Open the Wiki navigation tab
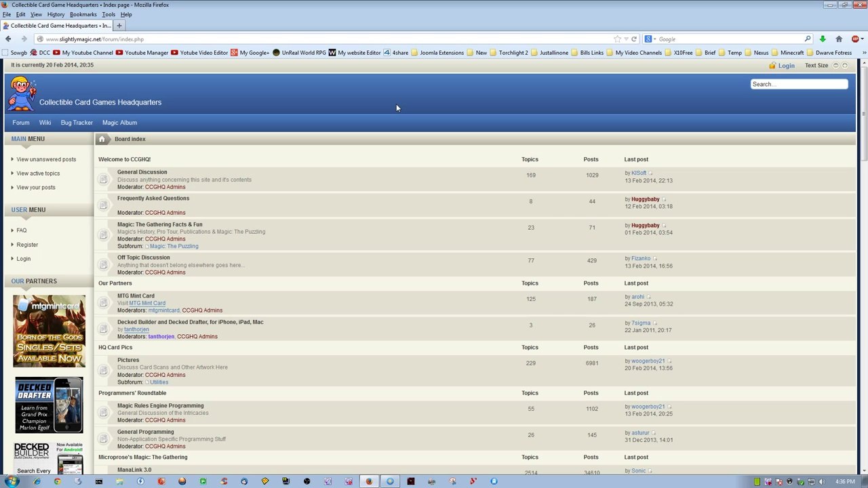Screen dimensions: 868x488 [45, 123]
